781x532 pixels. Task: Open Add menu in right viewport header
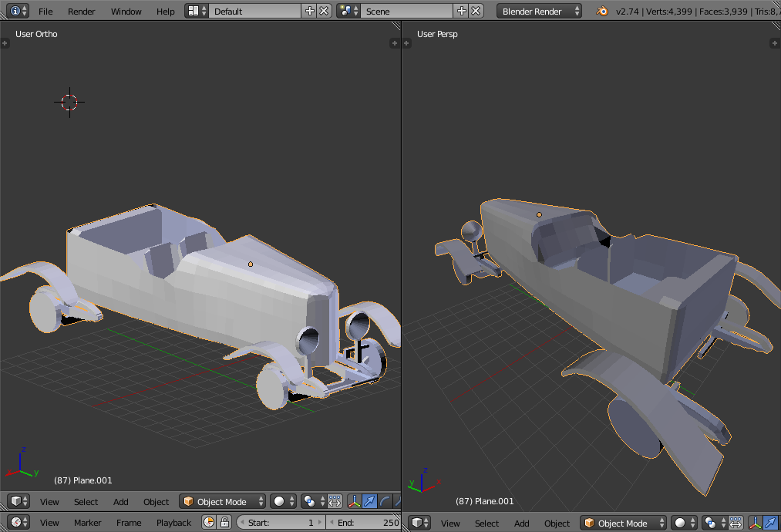pos(521,523)
